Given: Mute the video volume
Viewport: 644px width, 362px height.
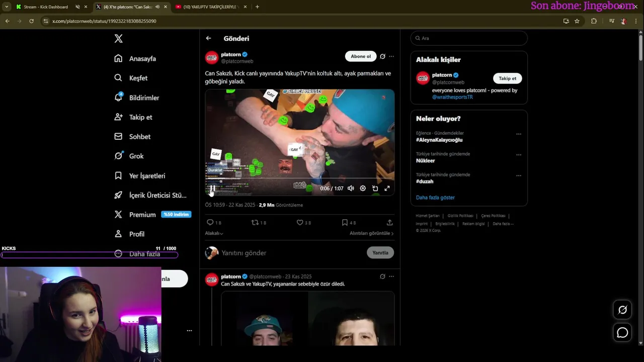Looking at the screenshot, I should coord(351,189).
